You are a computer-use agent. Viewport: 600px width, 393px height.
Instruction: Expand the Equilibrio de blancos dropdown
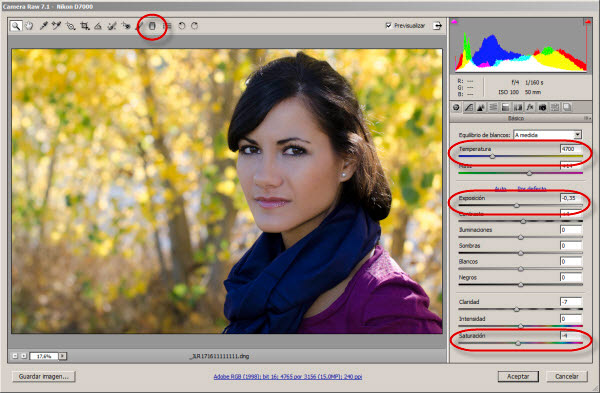pyautogui.click(x=577, y=135)
